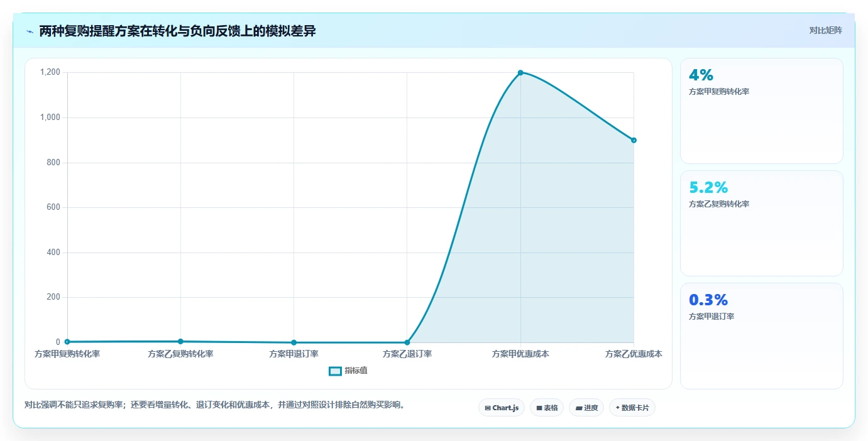Open the 4% 方案甲复购转化率 card
Image resolution: width=868 pixels, height=441 pixels.
point(761,111)
